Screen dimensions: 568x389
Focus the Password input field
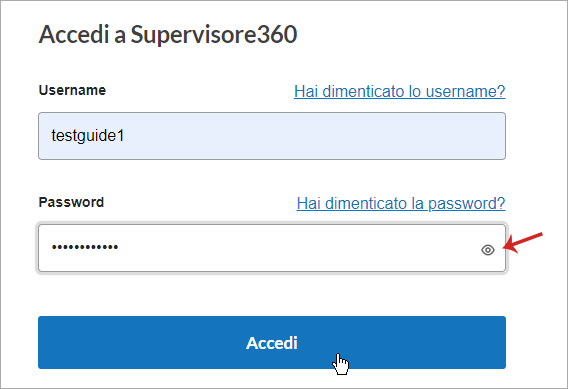(x=272, y=248)
